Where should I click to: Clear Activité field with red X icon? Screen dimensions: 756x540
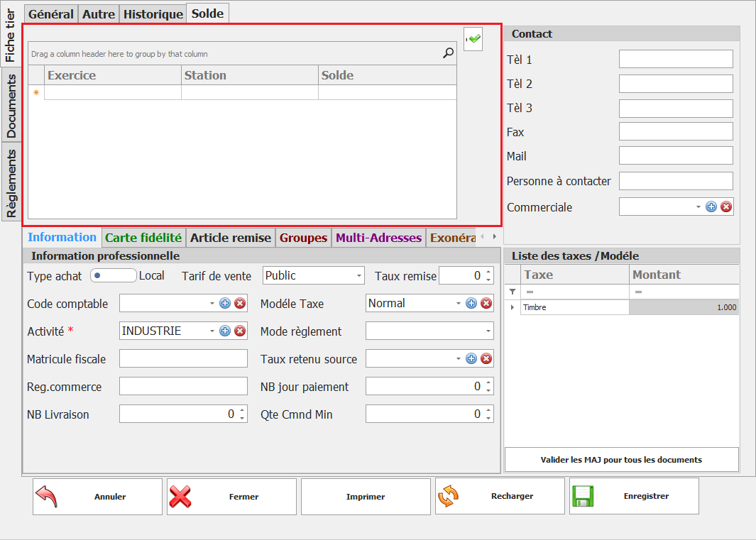tap(240, 331)
